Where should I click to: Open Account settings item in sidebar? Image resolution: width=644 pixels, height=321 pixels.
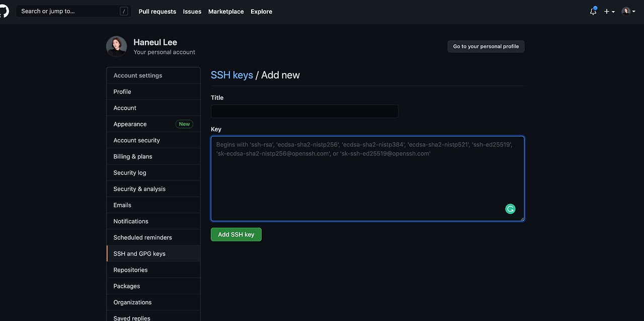[153, 108]
